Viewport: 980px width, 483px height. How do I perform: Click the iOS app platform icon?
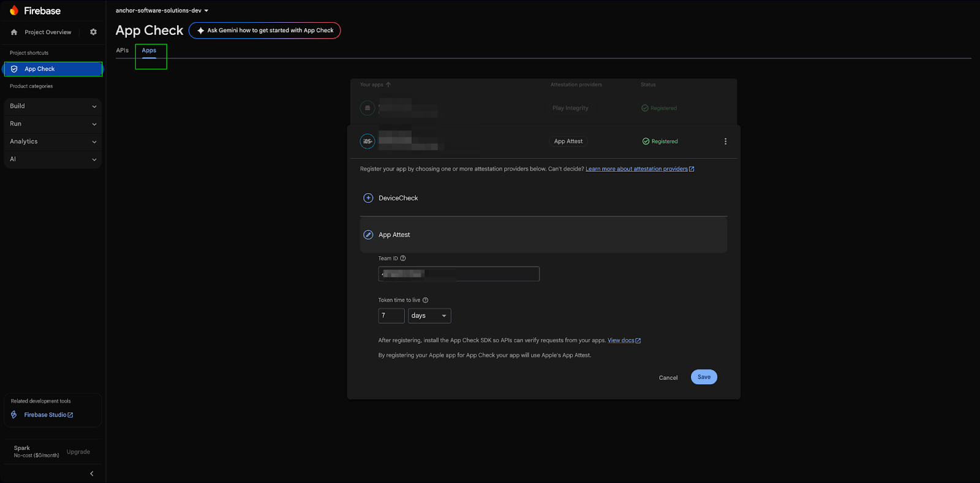367,141
